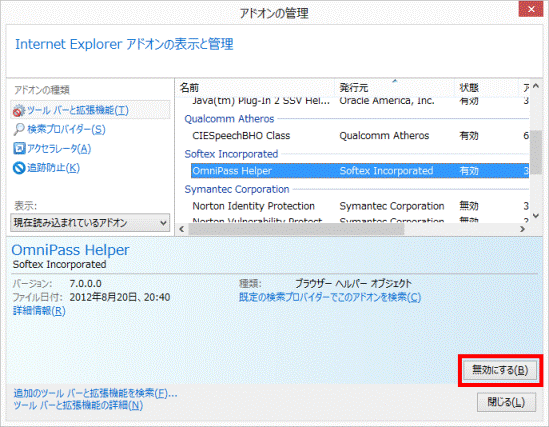Open アクセラレータ(A) category

(x=59, y=149)
